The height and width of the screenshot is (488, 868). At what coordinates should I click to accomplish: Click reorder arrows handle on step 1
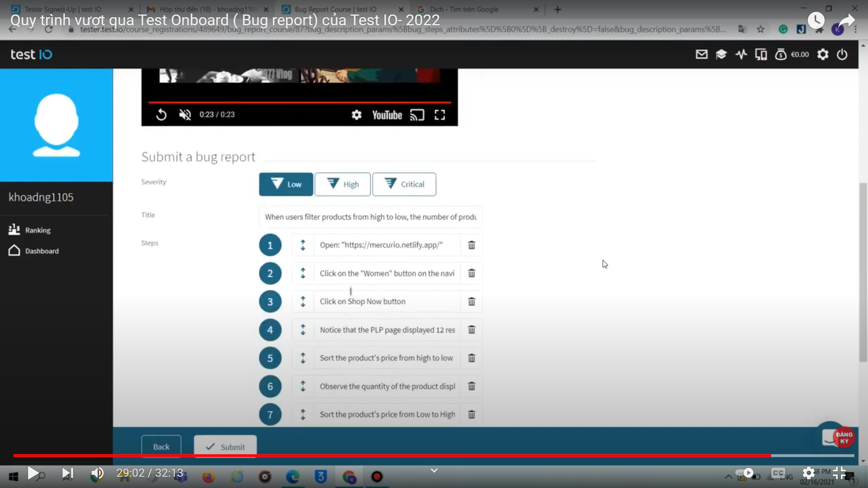303,245
